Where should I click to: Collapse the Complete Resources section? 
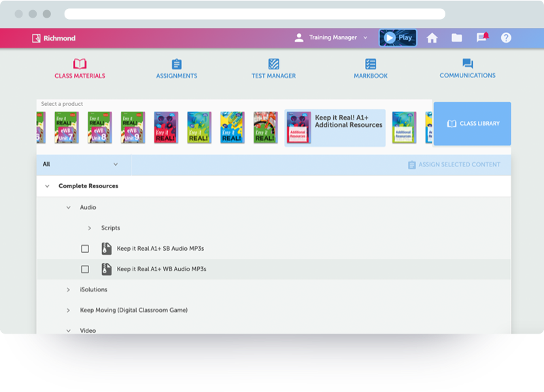[x=47, y=186]
